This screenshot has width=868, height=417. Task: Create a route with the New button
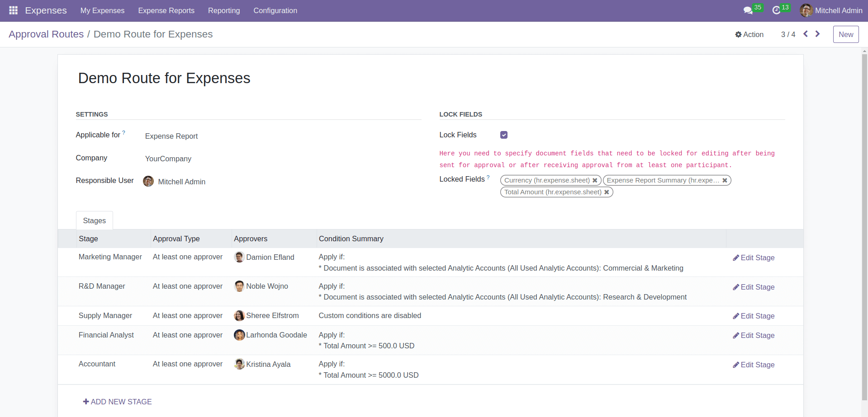click(x=845, y=34)
